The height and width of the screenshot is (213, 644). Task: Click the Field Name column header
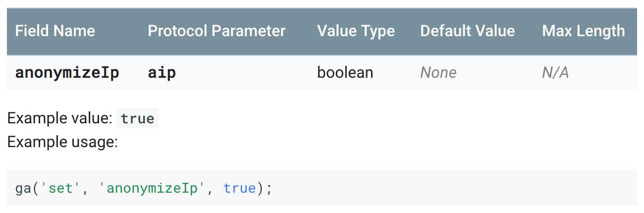pyautogui.click(x=55, y=31)
